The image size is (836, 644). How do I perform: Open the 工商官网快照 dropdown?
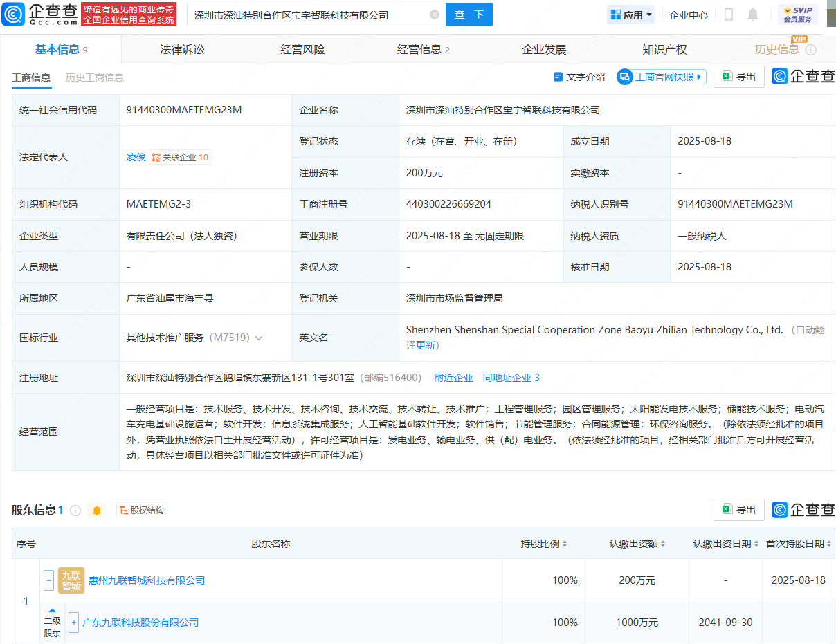(661, 77)
